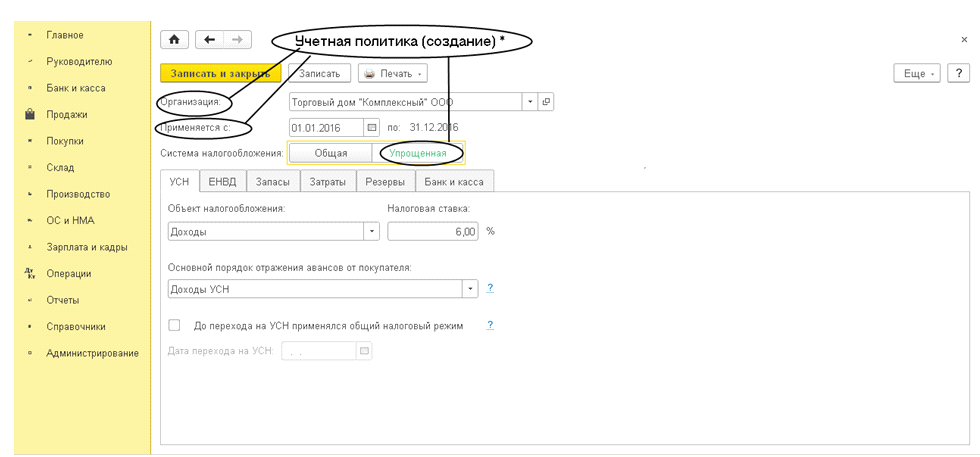
Task: Click the ? help button top right
Action: (x=958, y=73)
